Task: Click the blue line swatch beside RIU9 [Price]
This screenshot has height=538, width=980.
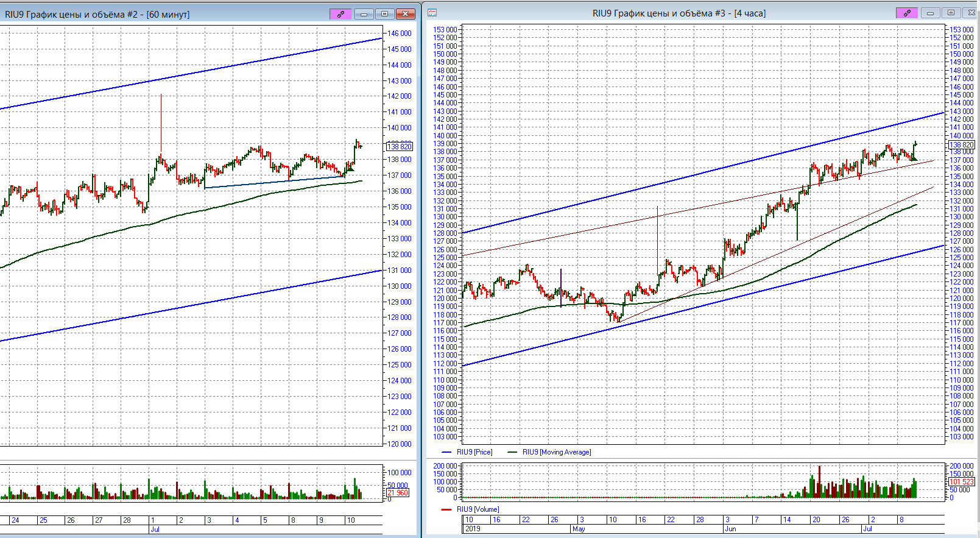Action: pyautogui.click(x=446, y=452)
